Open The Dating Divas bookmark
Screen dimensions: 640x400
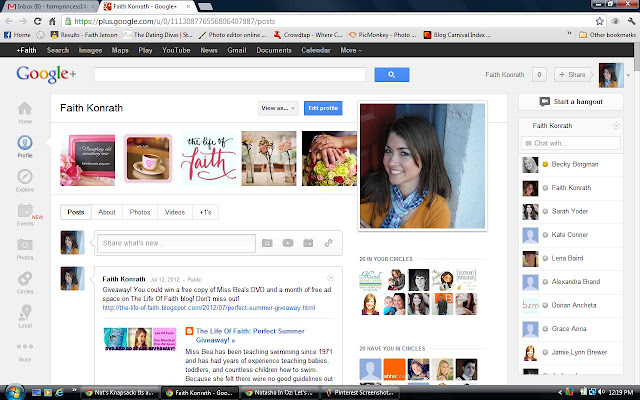tap(158, 35)
